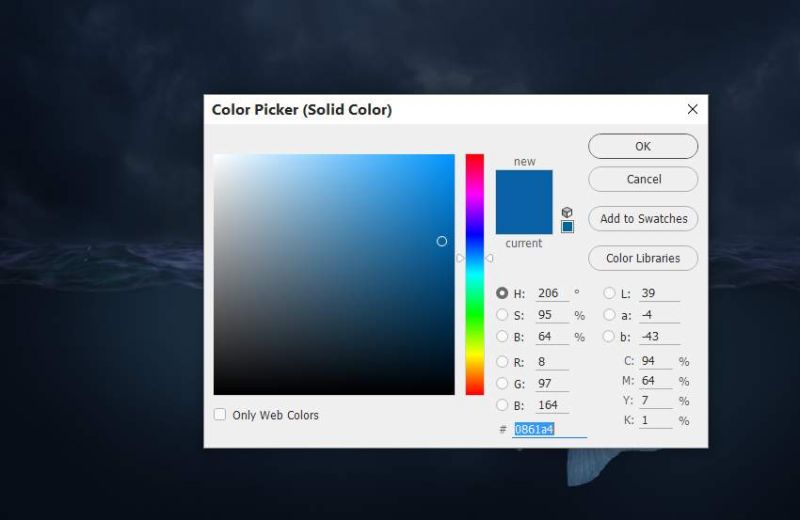Select the S (Saturation) radio button
This screenshot has width=800, height=520.
click(x=502, y=315)
